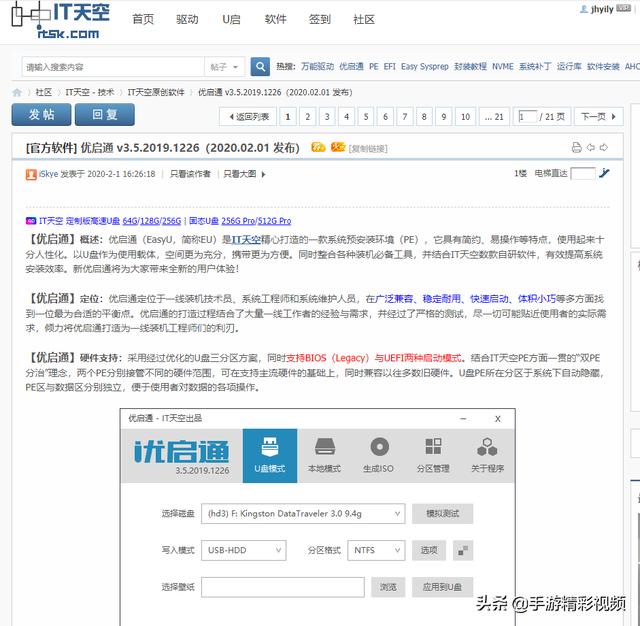Click the 电梯直达 floor input box
Viewport: 640px width, 626px height.
click(583, 173)
